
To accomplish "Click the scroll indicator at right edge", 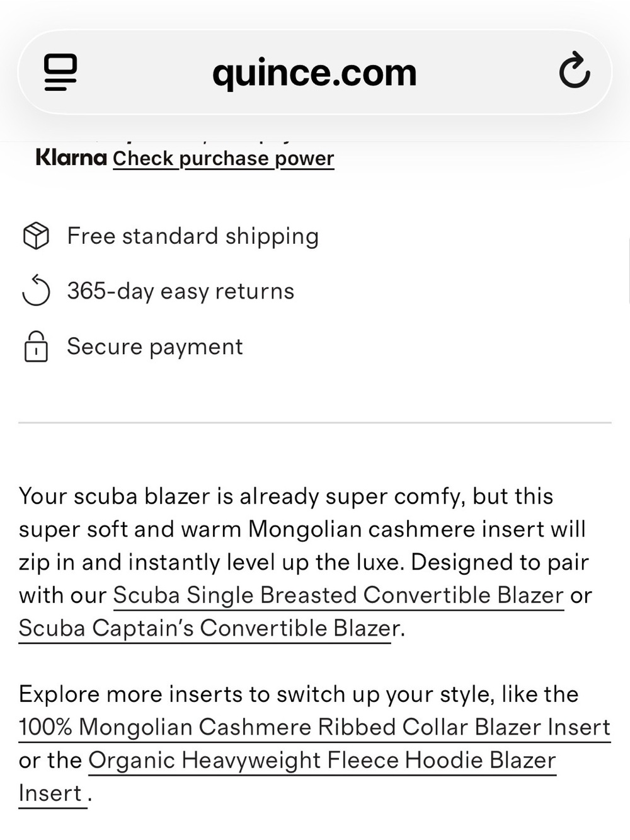I will pyautogui.click(x=627, y=271).
